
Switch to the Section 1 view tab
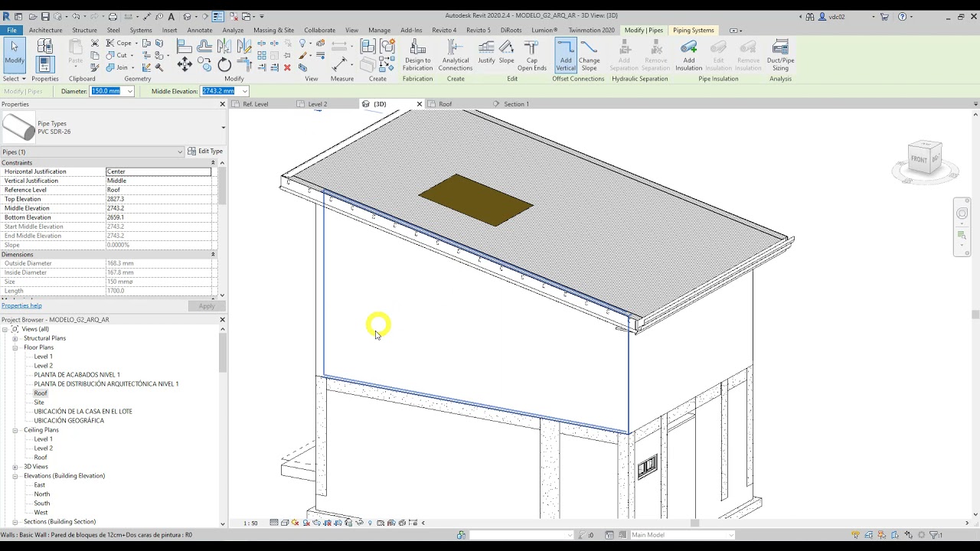tap(516, 104)
